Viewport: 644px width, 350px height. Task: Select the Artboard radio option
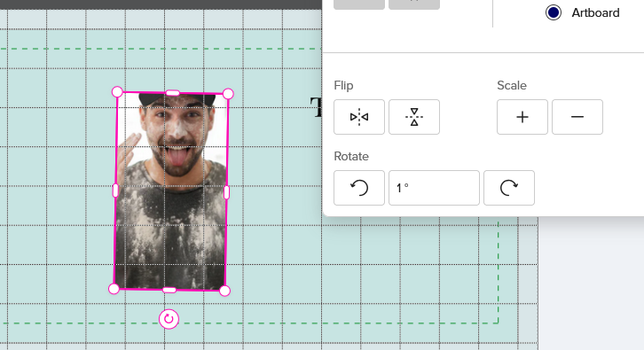pos(554,12)
